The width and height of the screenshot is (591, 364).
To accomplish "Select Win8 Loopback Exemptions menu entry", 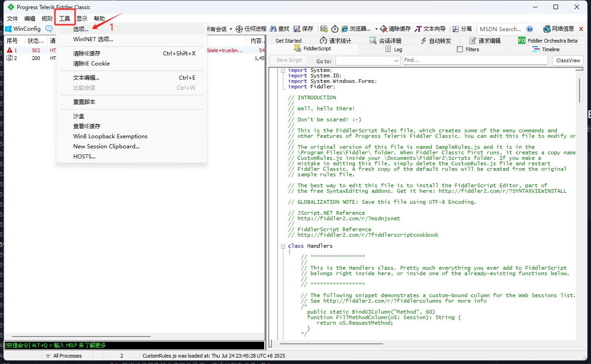I will click(131, 136).
